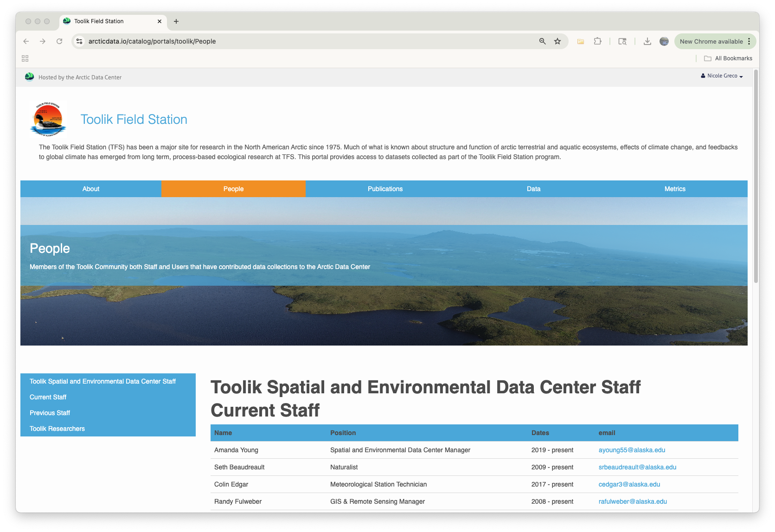Viewport: 775px width, 532px height.
Task: Select Previous Staff in the sidebar
Action: point(50,412)
